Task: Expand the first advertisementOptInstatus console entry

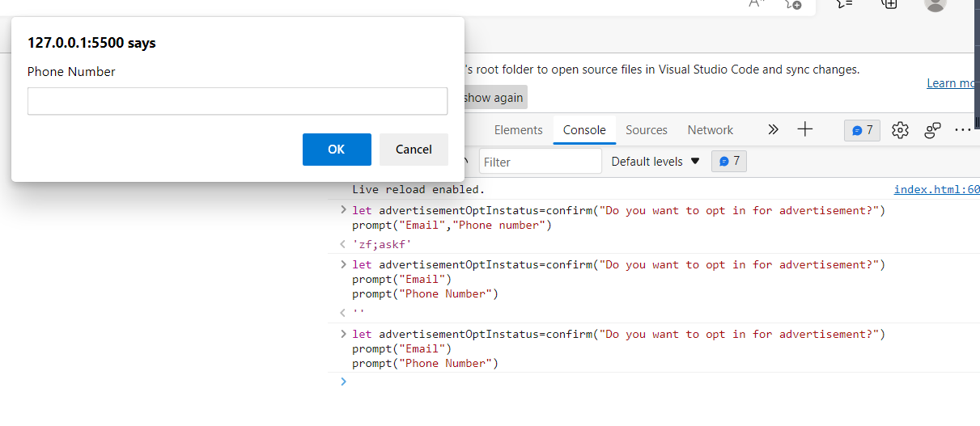Action: 343,210
